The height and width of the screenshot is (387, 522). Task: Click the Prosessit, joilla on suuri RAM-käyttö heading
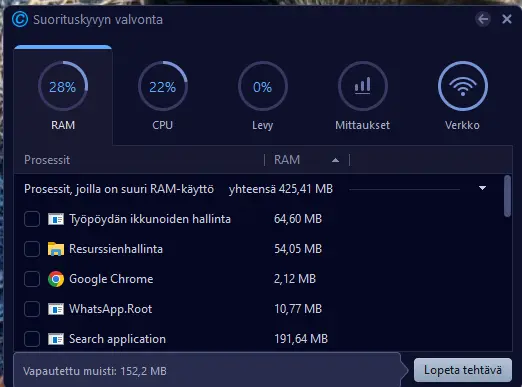(x=119, y=189)
